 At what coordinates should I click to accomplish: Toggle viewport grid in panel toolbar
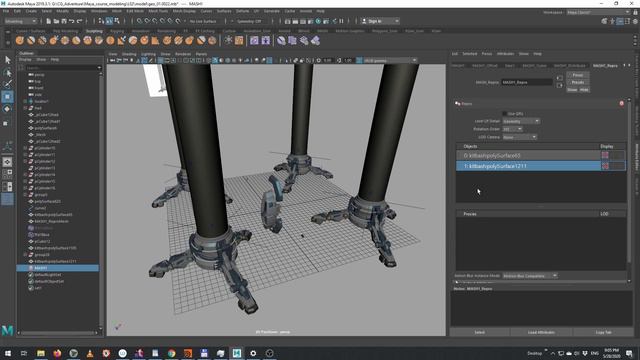coord(160,60)
